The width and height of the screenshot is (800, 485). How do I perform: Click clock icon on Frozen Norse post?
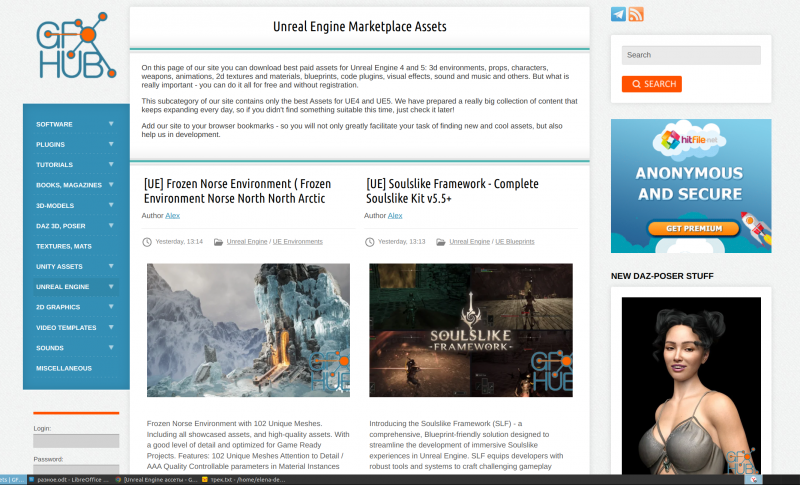[147, 242]
